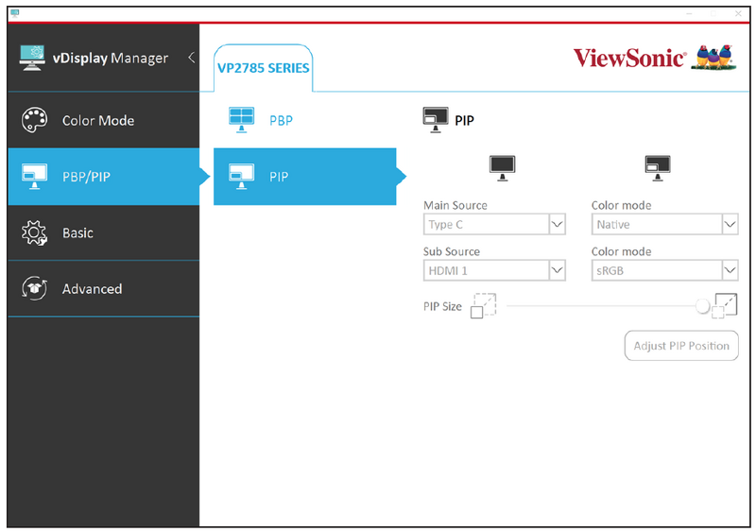Open the Basic settings section
756x532 pixels.
[103, 233]
